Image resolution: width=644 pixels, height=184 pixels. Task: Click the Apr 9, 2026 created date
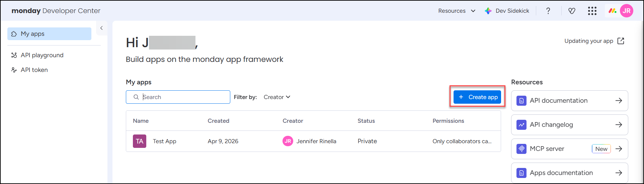click(x=223, y=141)
